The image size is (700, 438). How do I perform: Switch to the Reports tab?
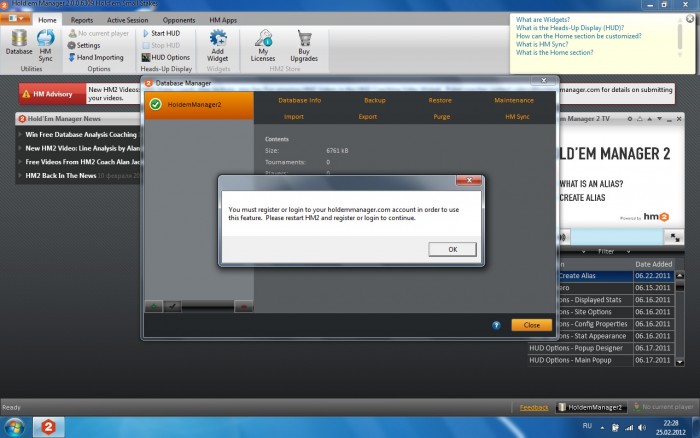(82, 20)
